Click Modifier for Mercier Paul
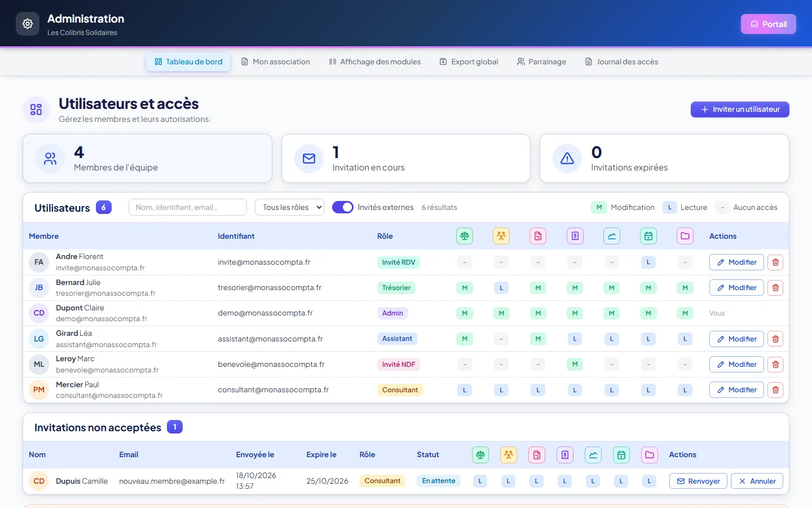812x508 pixels. click(736, 390)
